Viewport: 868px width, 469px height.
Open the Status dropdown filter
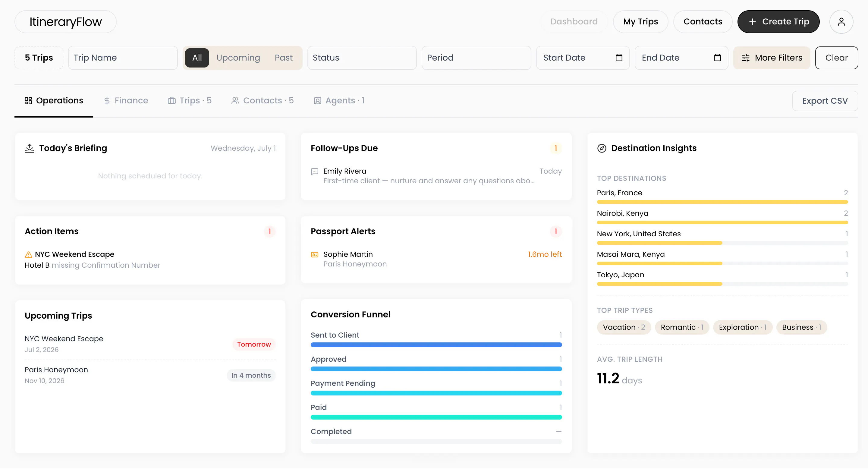362,58
